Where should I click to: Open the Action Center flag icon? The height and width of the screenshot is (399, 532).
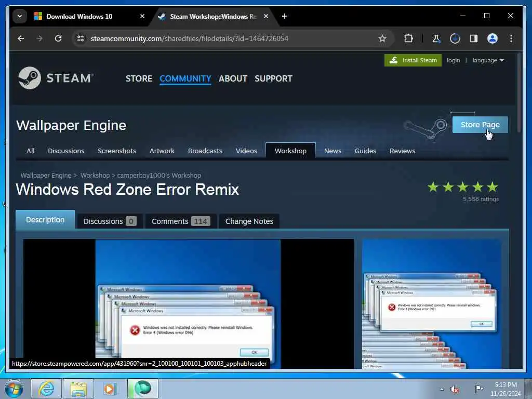478,389
